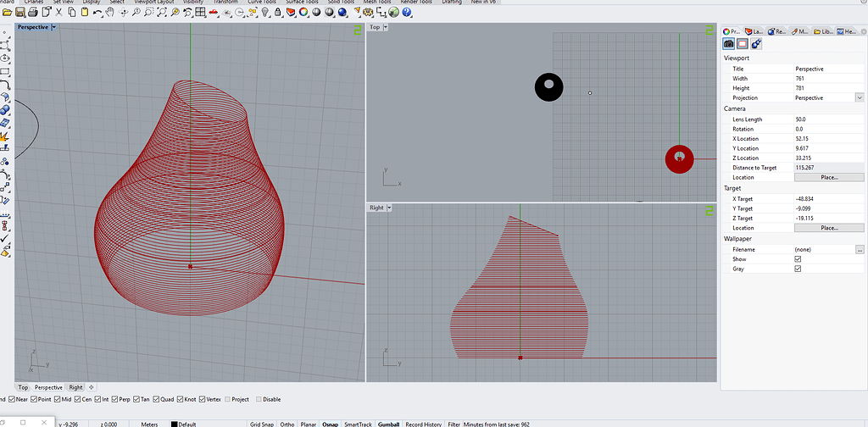Switch to the Materials panel tab
The width and height of the screenshot is (868, 427).
click(800, 31)
